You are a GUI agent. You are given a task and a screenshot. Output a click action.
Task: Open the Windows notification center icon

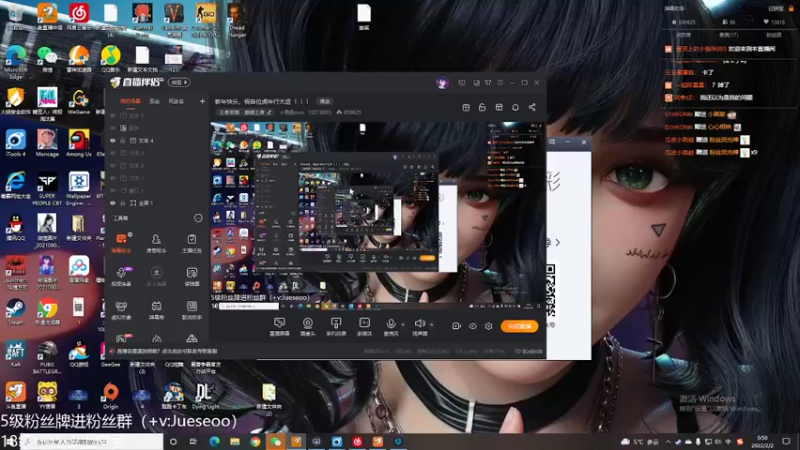(786, 442)
